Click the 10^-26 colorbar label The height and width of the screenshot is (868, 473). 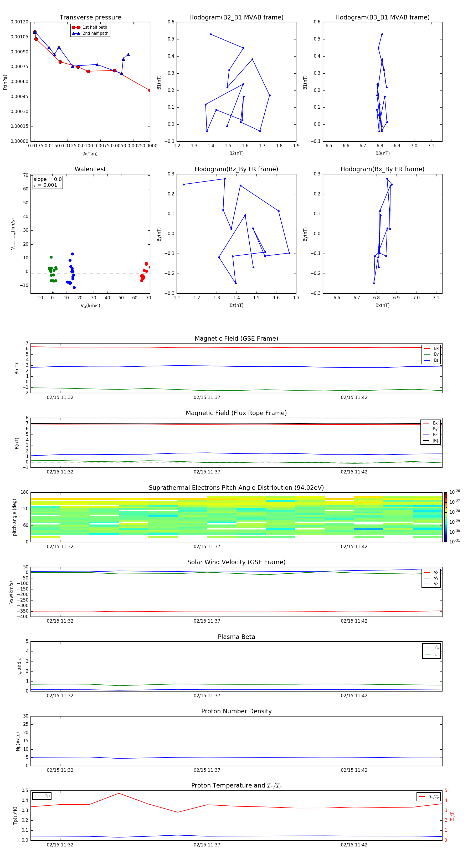pos(455,492)
